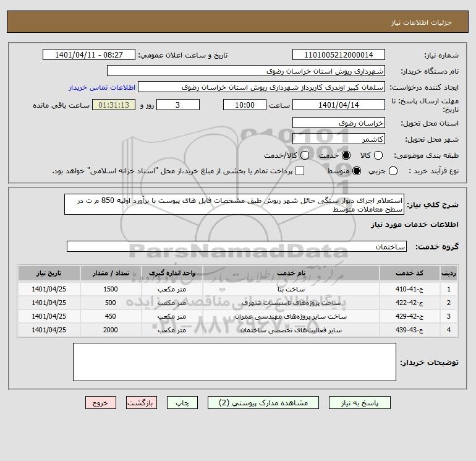Click the خروج exit button
Image resolution: width=476 pixels, height=461 pixels.
101,403
